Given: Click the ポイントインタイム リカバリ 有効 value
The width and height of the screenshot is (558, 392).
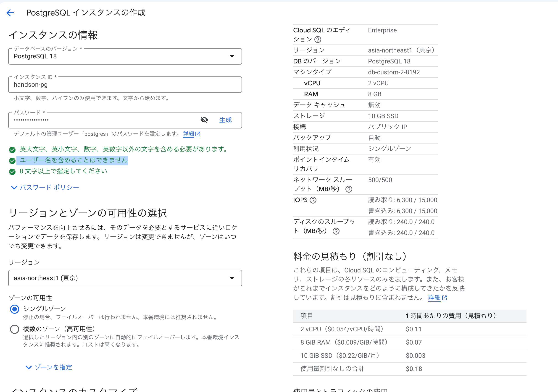Looking at the screenshot, I should pos(374,159).
